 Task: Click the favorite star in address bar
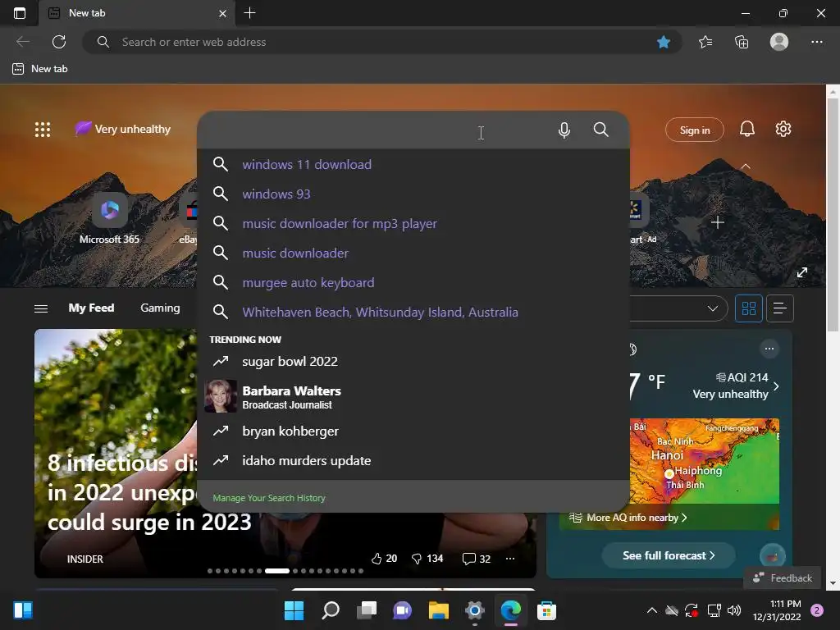point(663,42)
